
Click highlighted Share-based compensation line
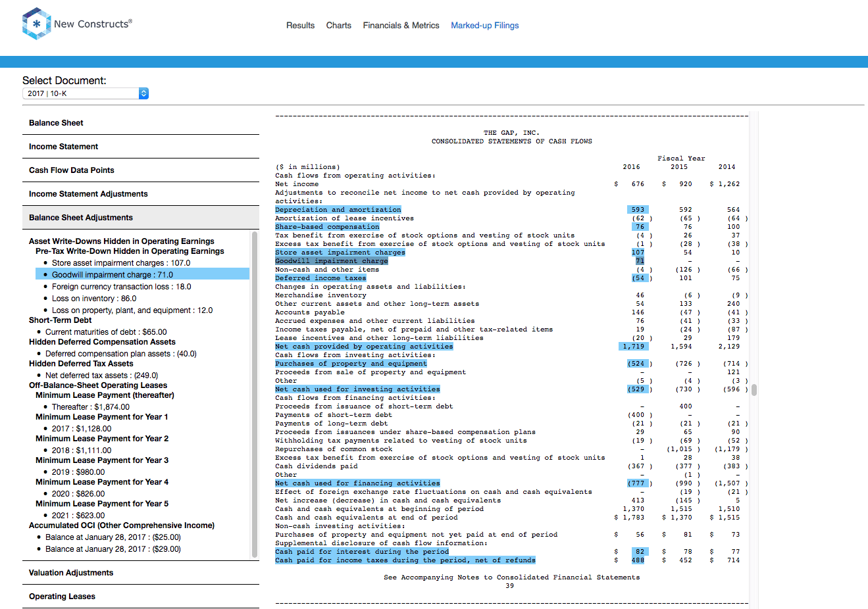pyautogui.click(x=327, y=227)
